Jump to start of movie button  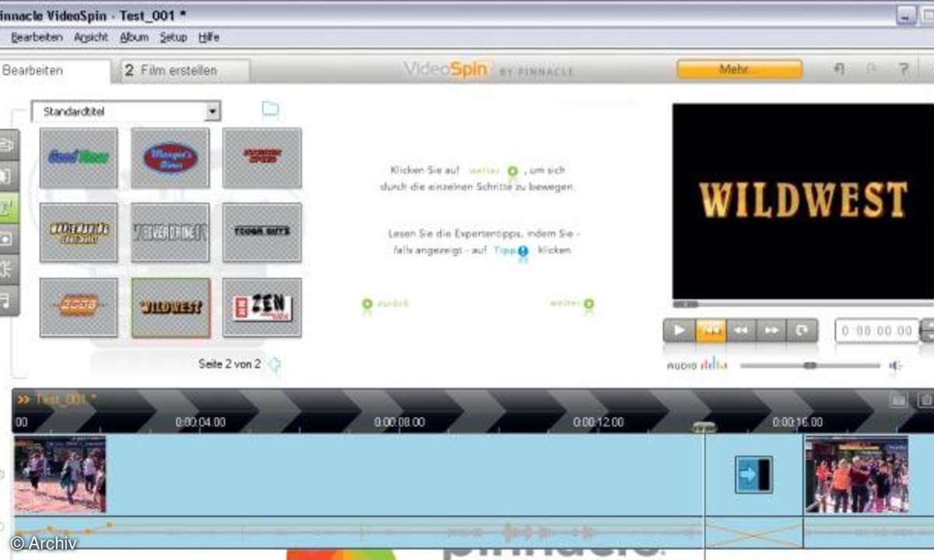pyautogui.click(x=710, y=330)
